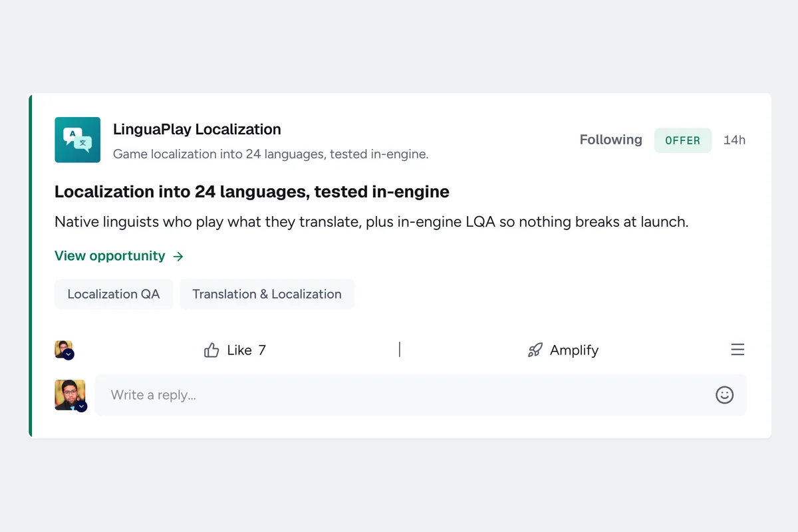Toggle the Following status for LinguaPlay
This screenshot has width=798, height=532.
[610, 140]
